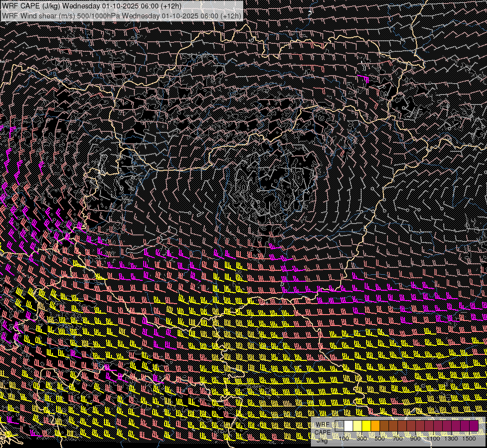Click the 100 legend value label
Viewport: 487px width, 448px height.
pos(344,439)
